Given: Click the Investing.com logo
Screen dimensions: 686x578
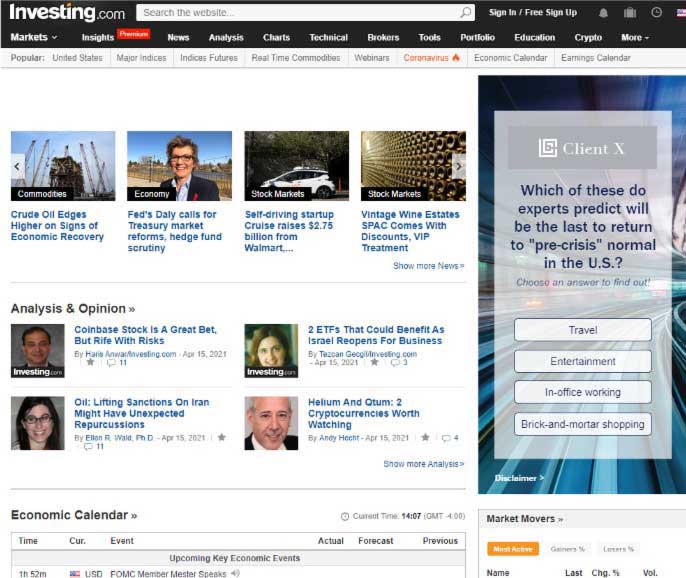Looking at the screenshot, I should (67, 12).
